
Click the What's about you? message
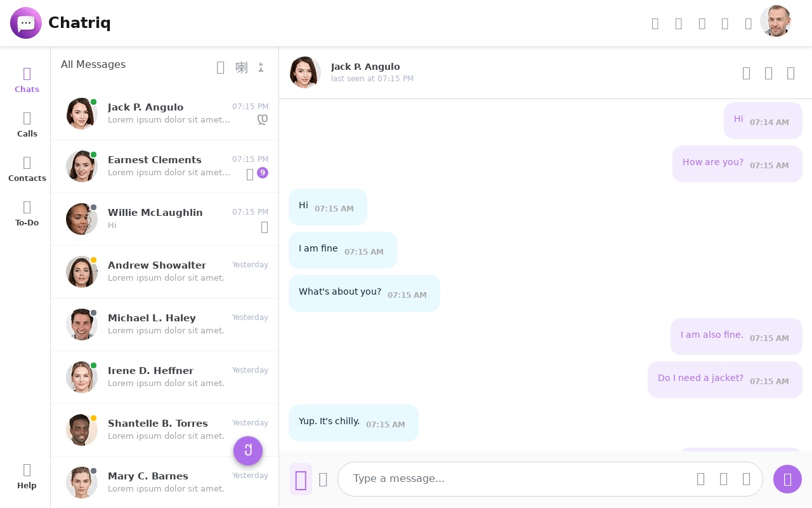(364, 293)
